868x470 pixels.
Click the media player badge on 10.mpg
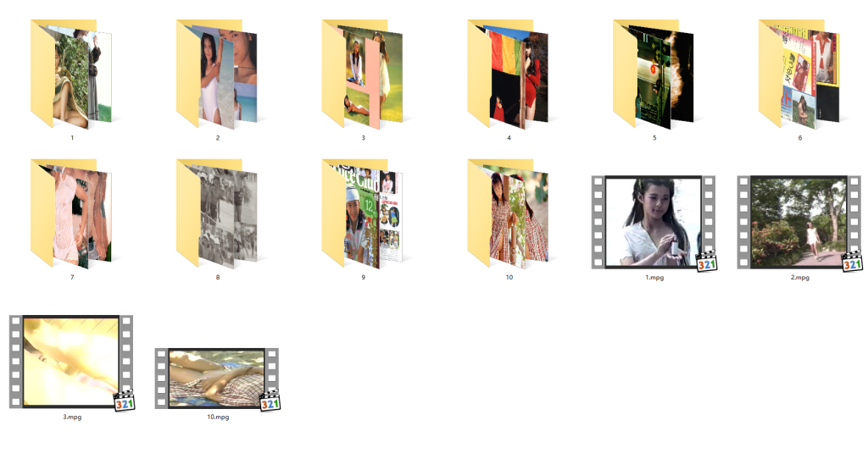tap(270, 401)
